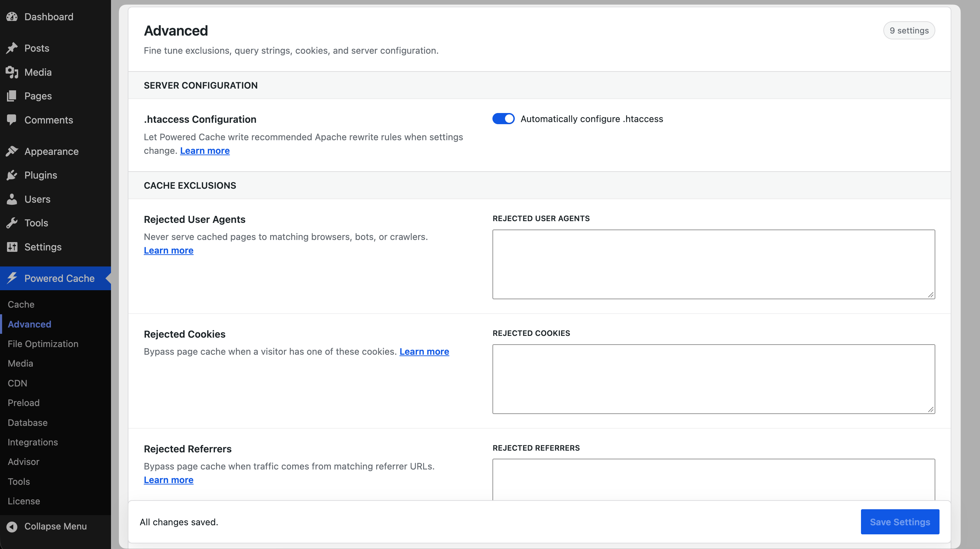Click the resize handle of Rejected Cookies box
The width and height of the screenshot is (980, 549).
(x=930, y=409)
